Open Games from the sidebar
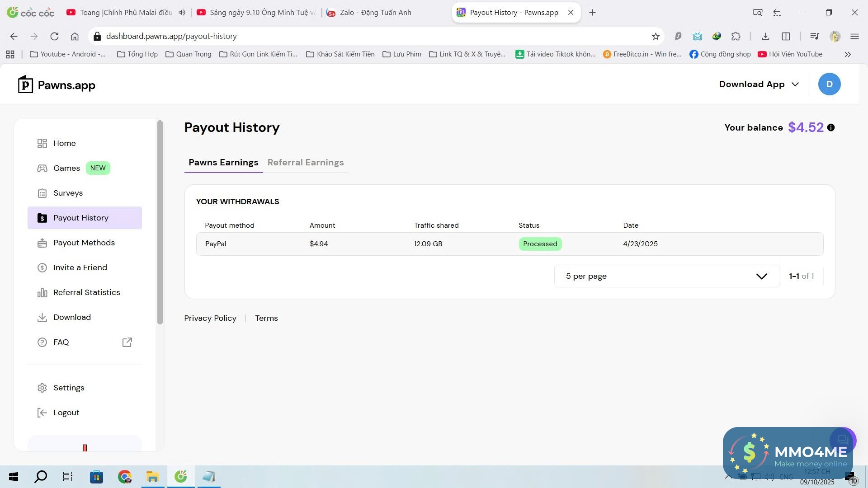 tap(66, 168)
